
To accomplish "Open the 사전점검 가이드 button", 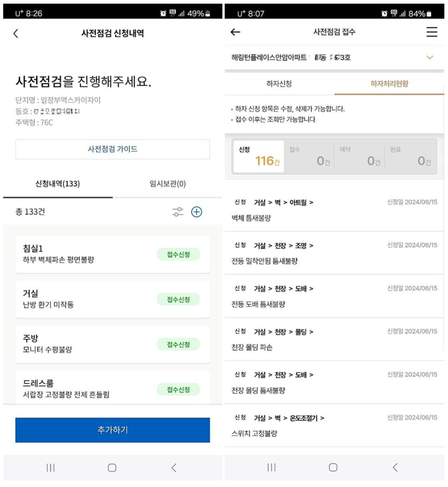I will (112, 149).
